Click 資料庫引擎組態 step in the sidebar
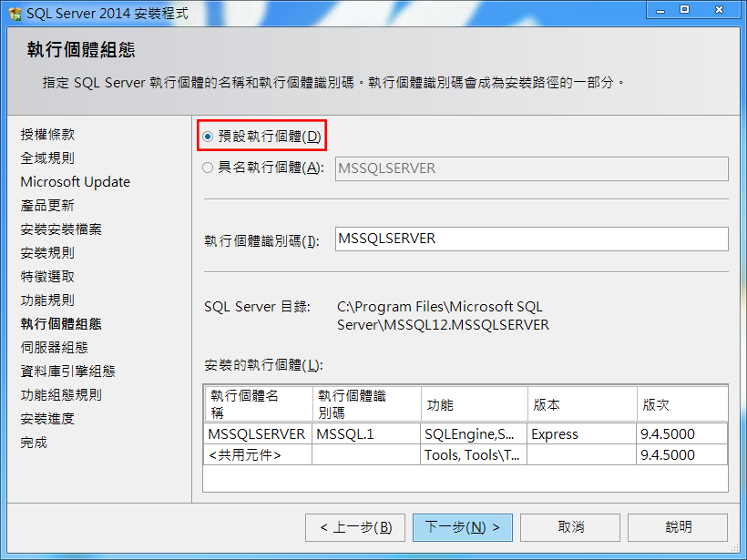Screen dimensions: 747x560 coord(67,371)
